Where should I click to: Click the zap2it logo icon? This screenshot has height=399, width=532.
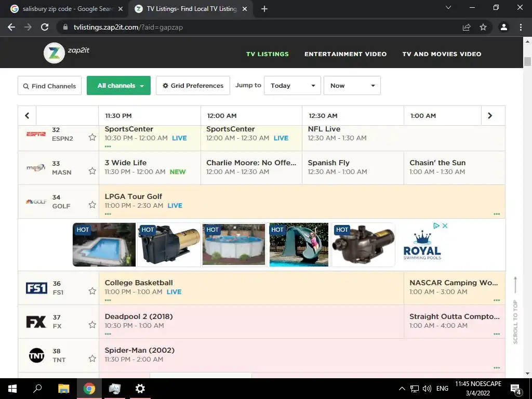pyautogui.click(x=54, y=53)
